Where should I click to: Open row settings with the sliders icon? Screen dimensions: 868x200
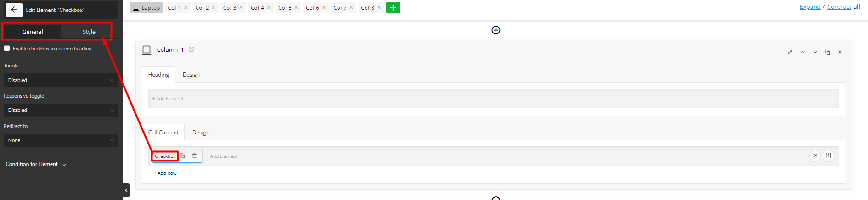(829, 156)
